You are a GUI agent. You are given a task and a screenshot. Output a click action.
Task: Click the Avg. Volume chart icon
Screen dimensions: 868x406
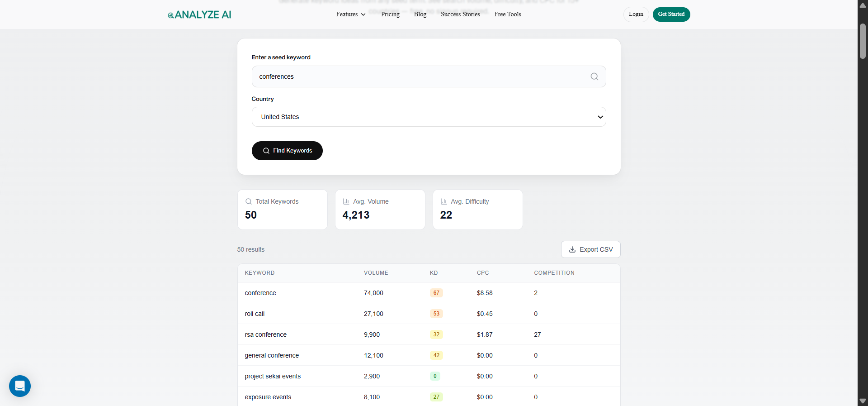point(346,201)
